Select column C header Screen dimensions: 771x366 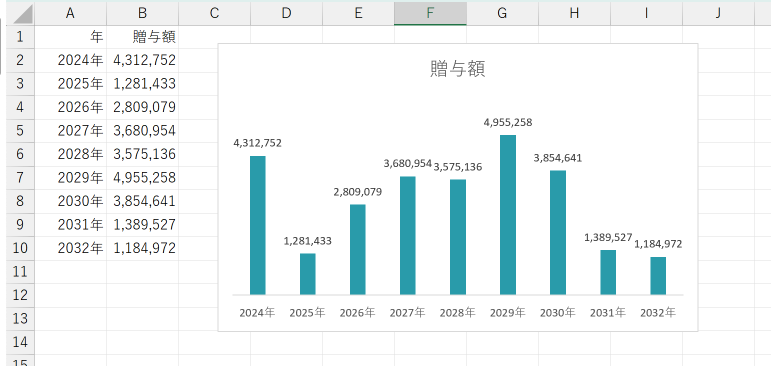click(x=214, y=14)
